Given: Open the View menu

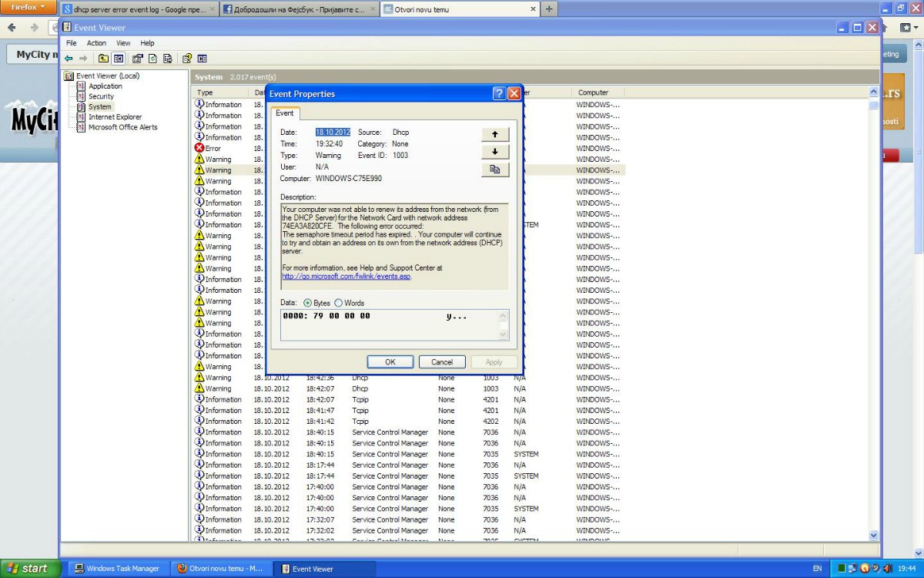Looking at the screenshot, I should (123, 43).
